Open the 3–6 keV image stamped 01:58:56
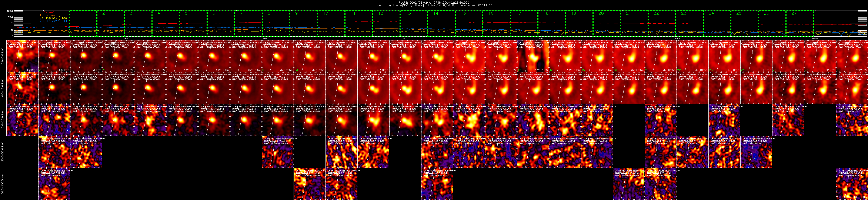This screenshot has height=200, width=868. [22, 56]
